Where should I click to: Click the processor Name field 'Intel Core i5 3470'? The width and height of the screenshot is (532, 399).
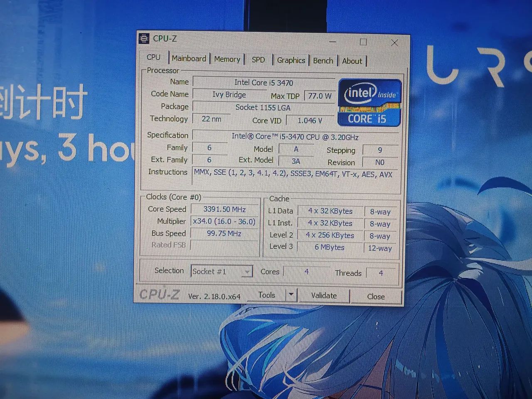264,83
